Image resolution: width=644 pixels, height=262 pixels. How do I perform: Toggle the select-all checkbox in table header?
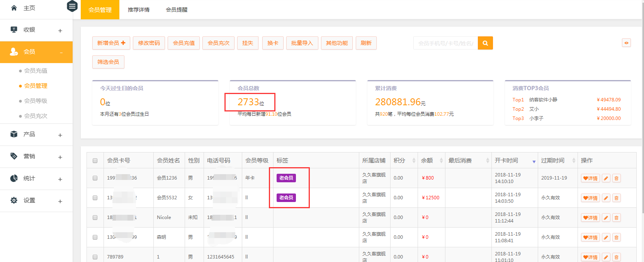(95, 161)
